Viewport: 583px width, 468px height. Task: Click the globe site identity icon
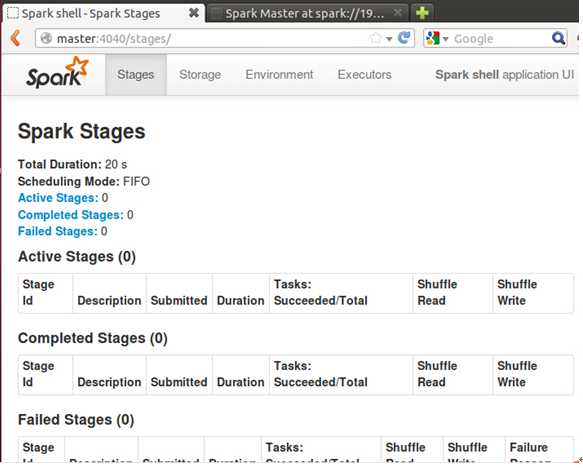click(46, 38)
